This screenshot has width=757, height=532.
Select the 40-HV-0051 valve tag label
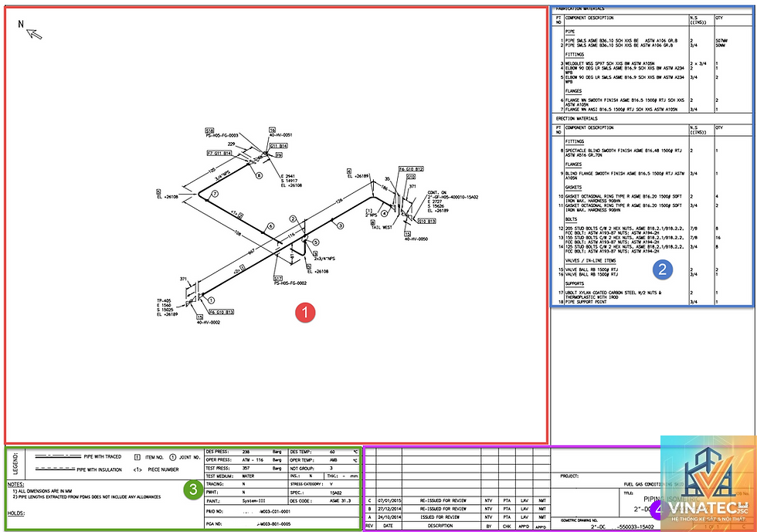[x=280, y=134]
